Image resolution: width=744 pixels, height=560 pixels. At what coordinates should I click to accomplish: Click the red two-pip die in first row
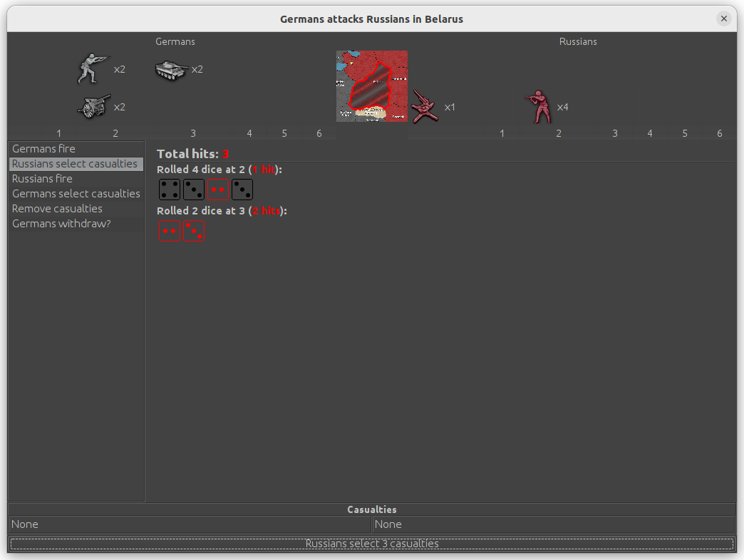point(218,190)
